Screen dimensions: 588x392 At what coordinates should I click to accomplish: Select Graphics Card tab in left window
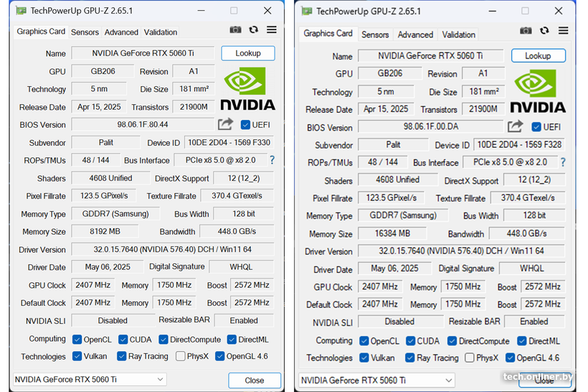pos(41,32)
